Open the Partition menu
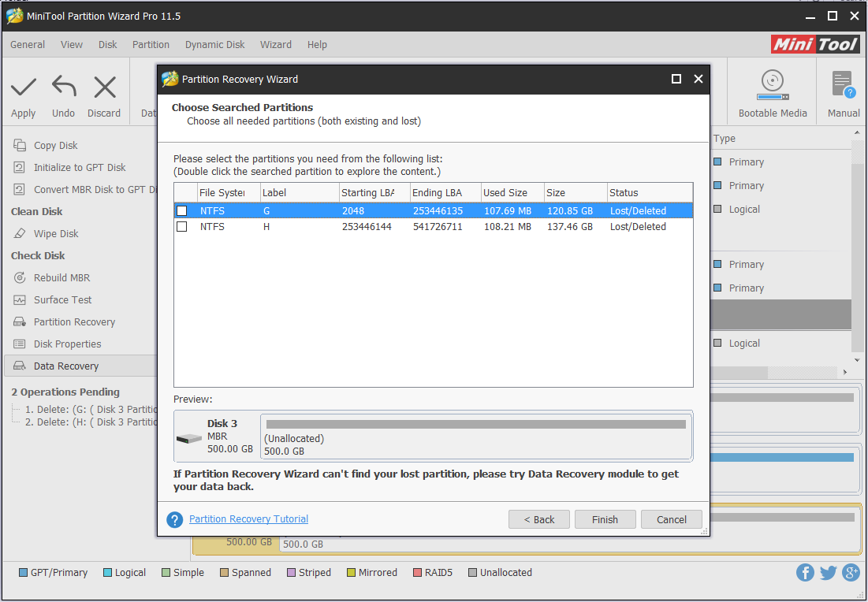The image size is (868, 602). [x=151, y=45]
